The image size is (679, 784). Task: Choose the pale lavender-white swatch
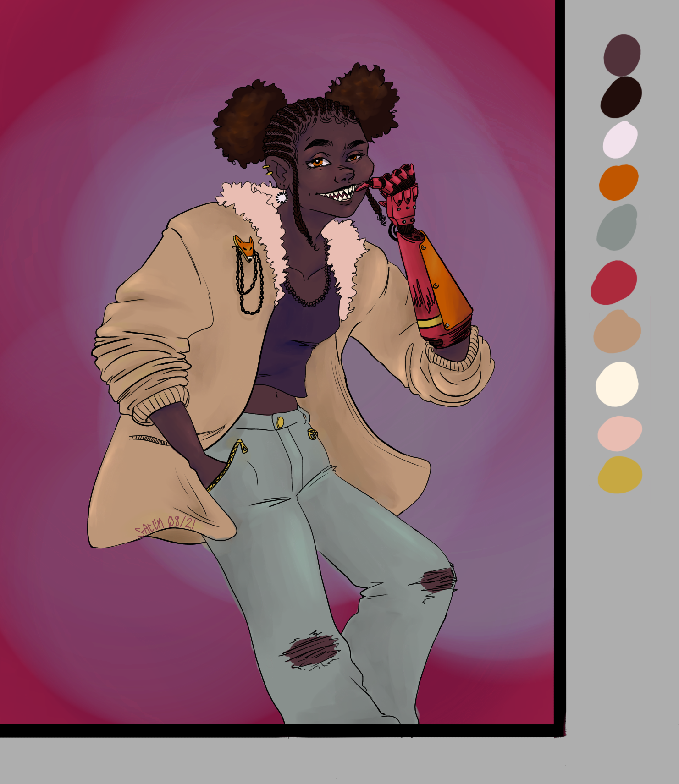tap(620, 140)
